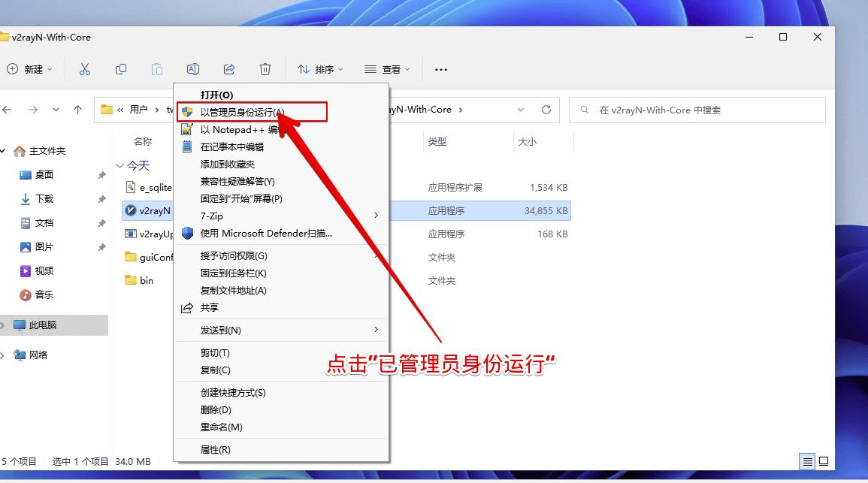Unpin 文档 using its pin icon
This screenshot has height=483, width=868.
pos(102,223)
